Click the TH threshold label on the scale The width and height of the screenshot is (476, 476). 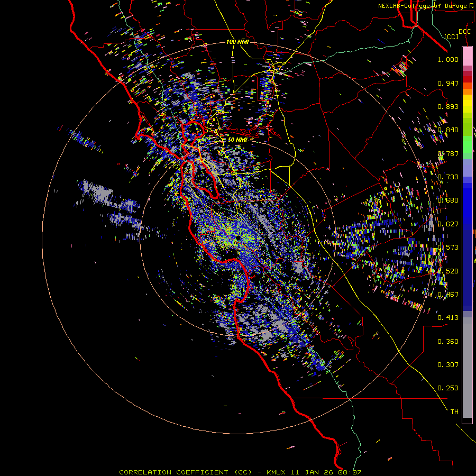tap(454, 412)
